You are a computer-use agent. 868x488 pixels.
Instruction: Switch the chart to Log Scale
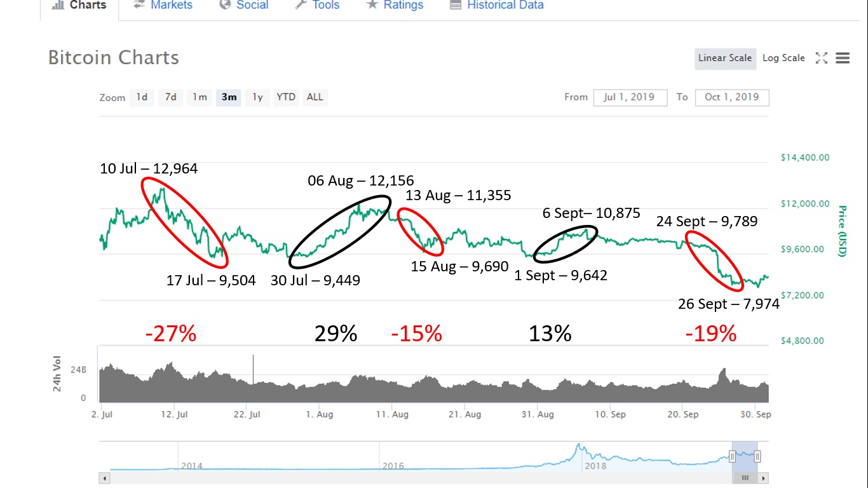(783, 58)
